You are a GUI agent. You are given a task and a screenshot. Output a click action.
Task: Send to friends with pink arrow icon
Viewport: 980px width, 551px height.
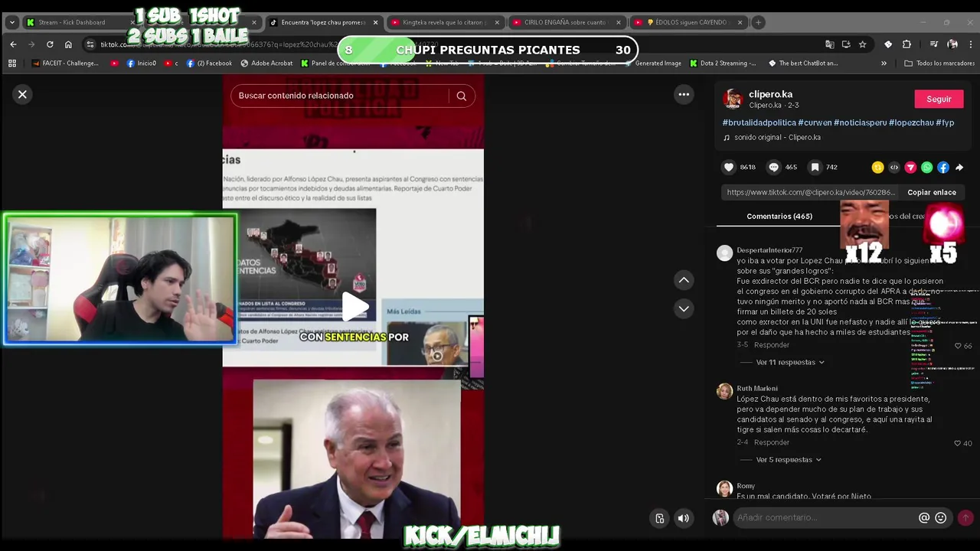click(910, 167)
